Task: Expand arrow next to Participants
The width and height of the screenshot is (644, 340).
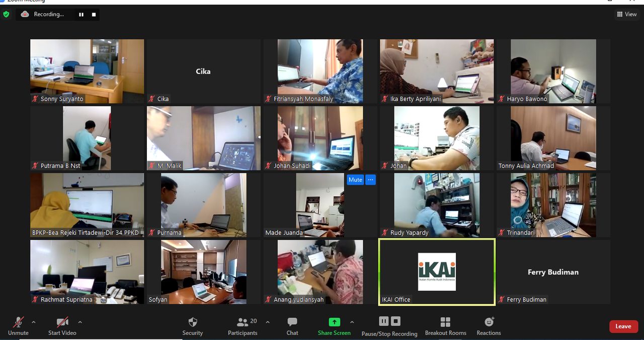Action: pyautogui.click(x=268, y=322)
